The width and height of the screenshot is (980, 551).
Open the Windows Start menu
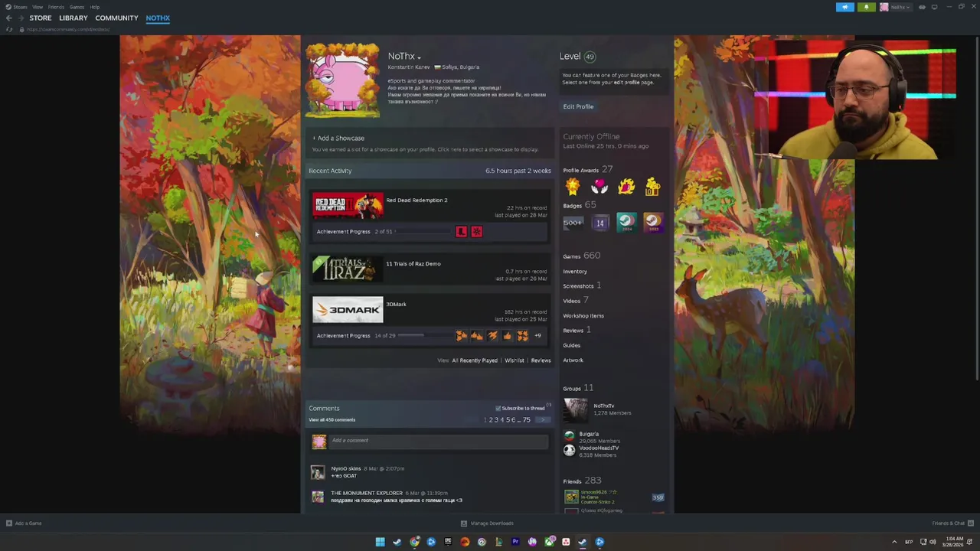click(380, 542)
